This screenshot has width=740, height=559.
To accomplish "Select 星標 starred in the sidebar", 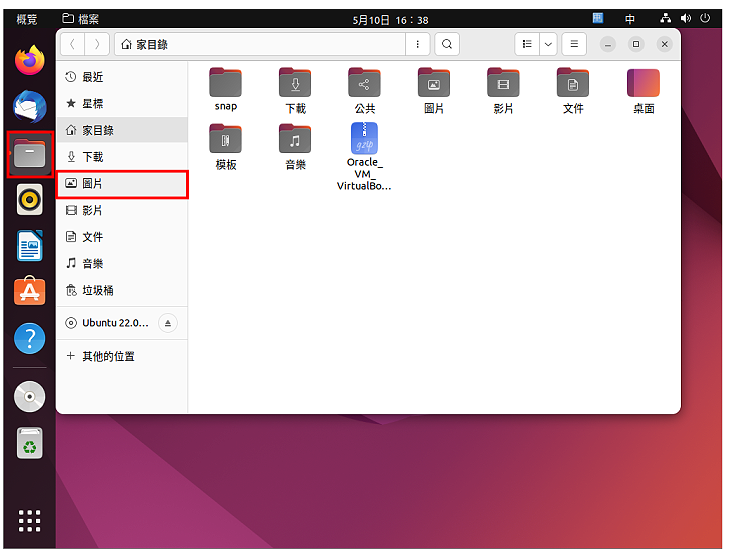I will (122, 103).
